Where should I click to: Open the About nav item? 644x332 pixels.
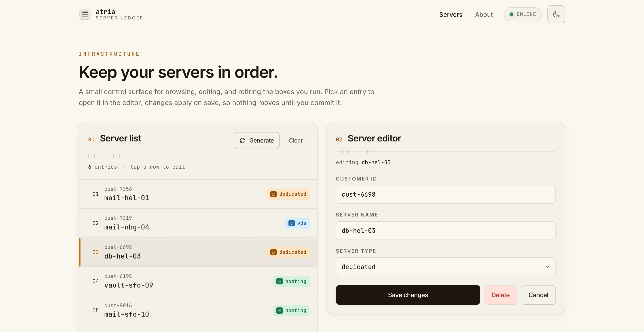[484, 15]
